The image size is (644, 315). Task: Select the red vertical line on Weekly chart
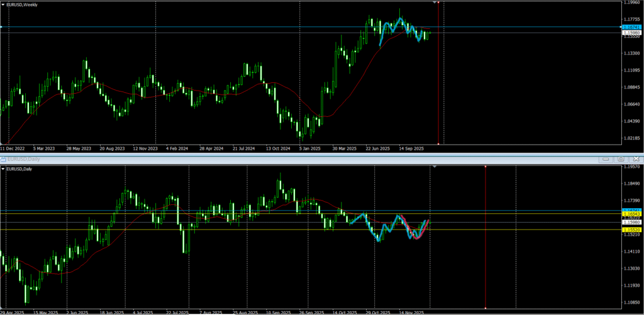[x=438, y=75]
